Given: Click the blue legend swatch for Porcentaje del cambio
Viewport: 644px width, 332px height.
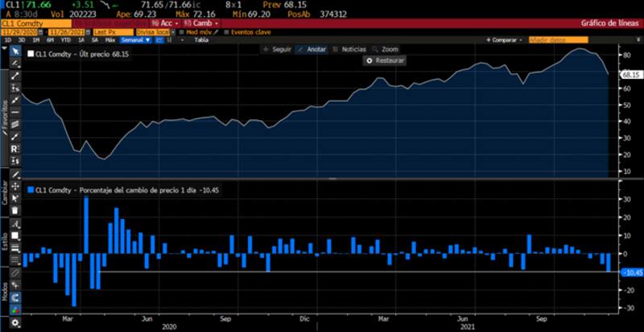Looking at the screenshot, I should coord(30,189).
